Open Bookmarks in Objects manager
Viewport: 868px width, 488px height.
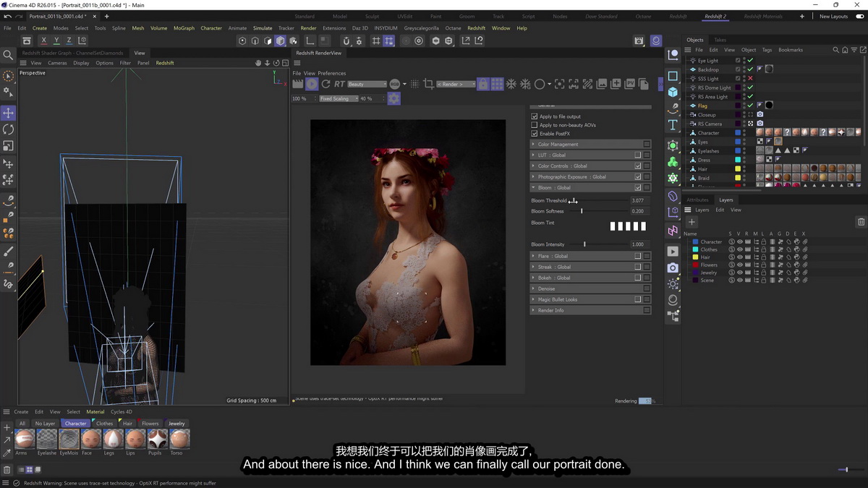coord(791,50)
